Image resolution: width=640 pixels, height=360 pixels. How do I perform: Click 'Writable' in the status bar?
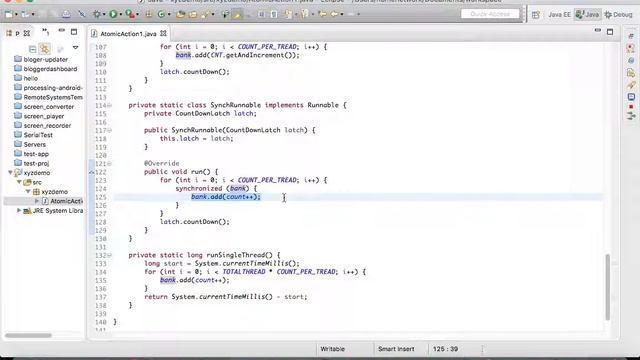[x=333, y=349]
